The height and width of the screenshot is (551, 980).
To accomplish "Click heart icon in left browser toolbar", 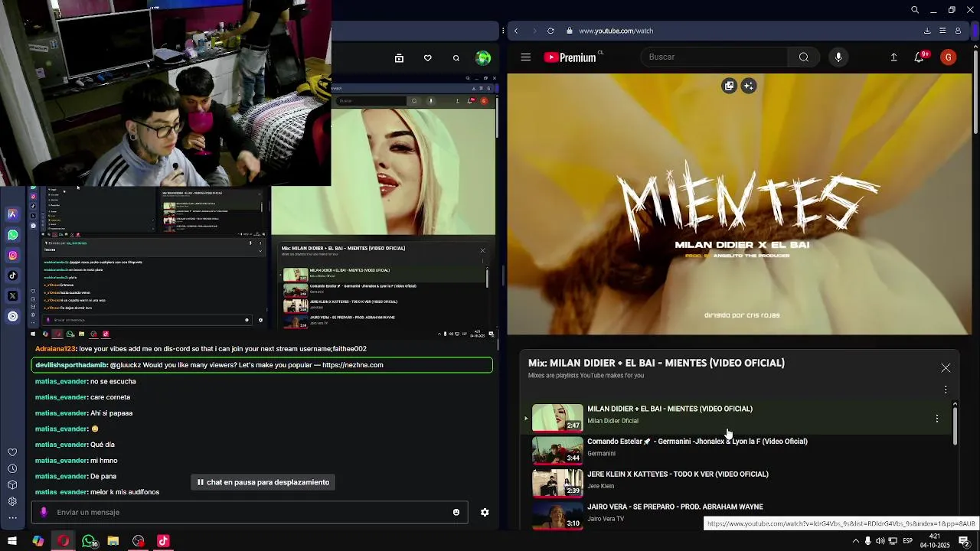I will (x=427, y=58).
